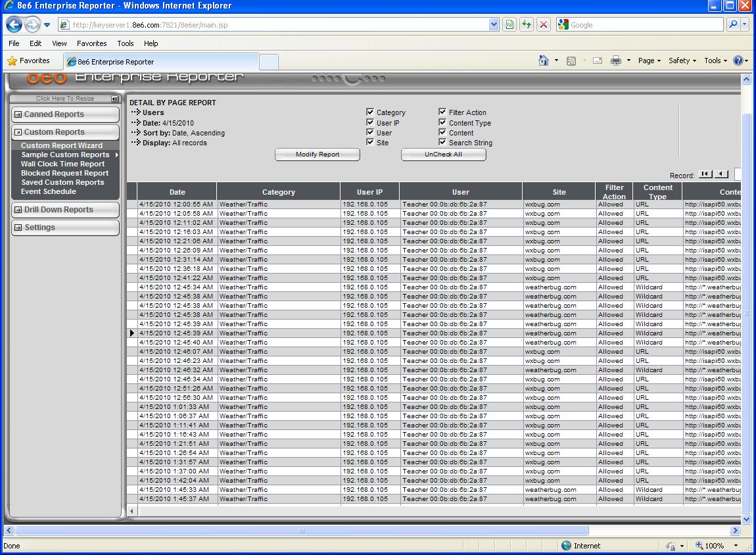Click the sidebar resize collapse icon
The image size is (756, 555).
point(115,99)
